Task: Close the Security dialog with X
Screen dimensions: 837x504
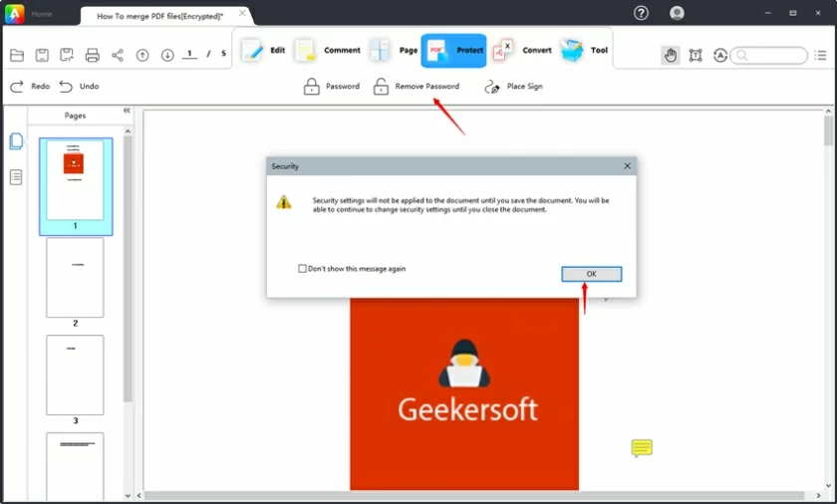Action: pos(627,166)
